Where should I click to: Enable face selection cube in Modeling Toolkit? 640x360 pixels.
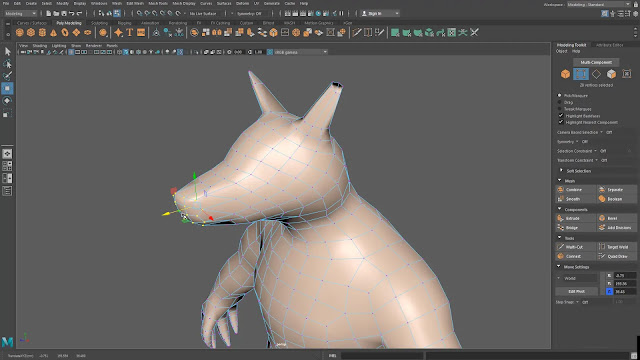tap(611, 74)
